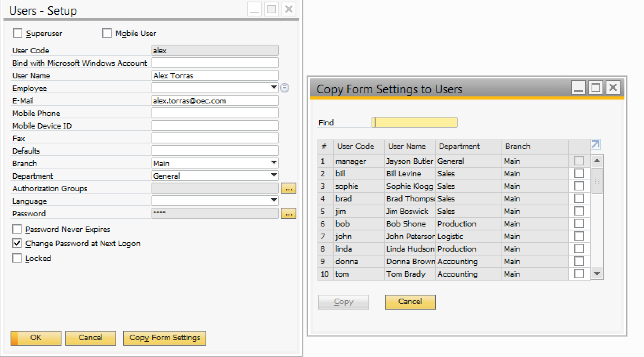
Task: Open the Employee details info icon
Action: (285, 88)
